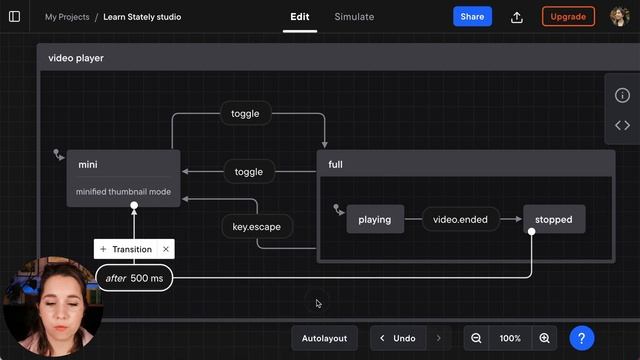Viewport: 640px width, 360px height.
Task: Run Autolayout on the diagram
Action: [324, 338]
